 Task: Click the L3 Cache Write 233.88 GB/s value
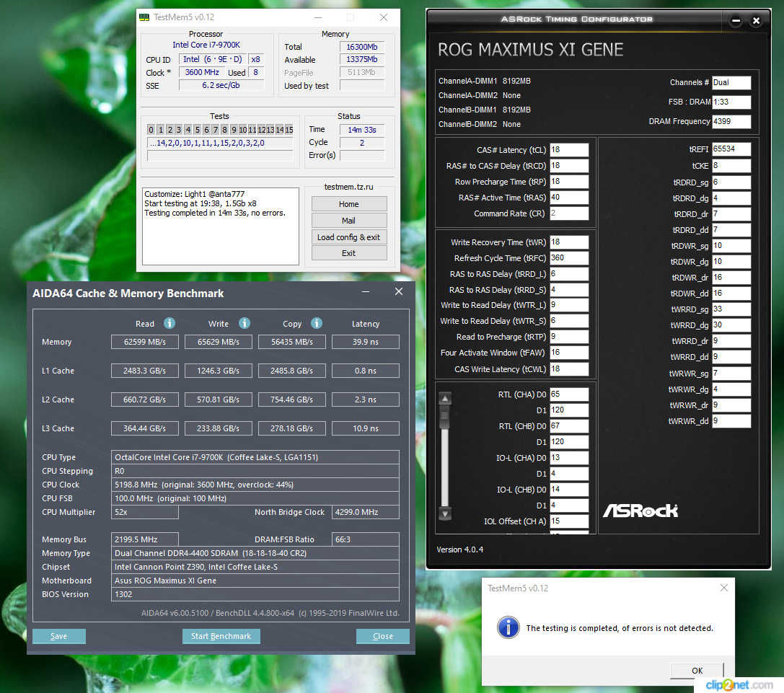tap(218, 428)
